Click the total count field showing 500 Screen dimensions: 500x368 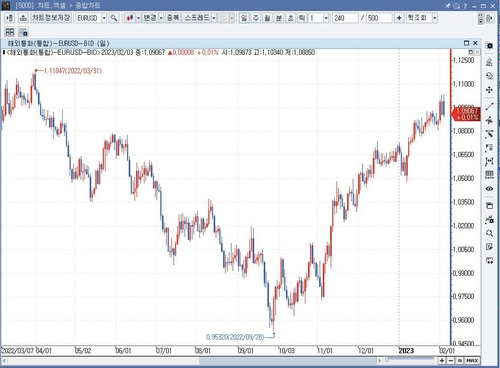tap(379, 18)
